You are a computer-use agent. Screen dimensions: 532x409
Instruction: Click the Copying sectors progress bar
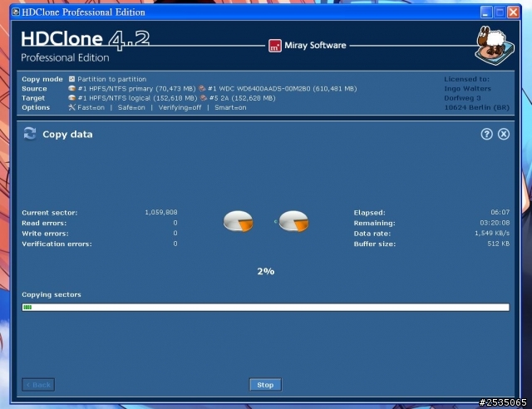[x=266, y=308]
